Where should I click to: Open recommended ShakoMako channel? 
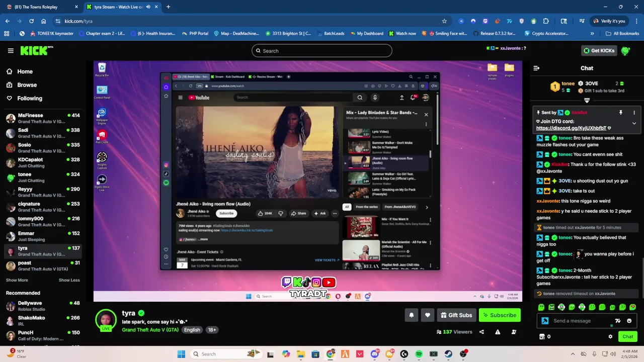point(43,321)
